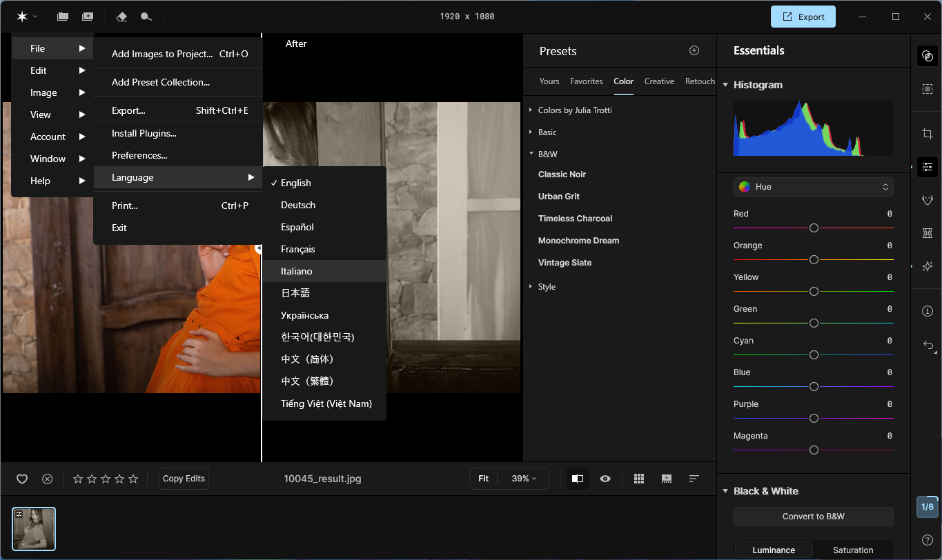The height and width of the screenshot is (560, 942).
Task: Click the heart favorite icon
Action: (x=22, y=479)
